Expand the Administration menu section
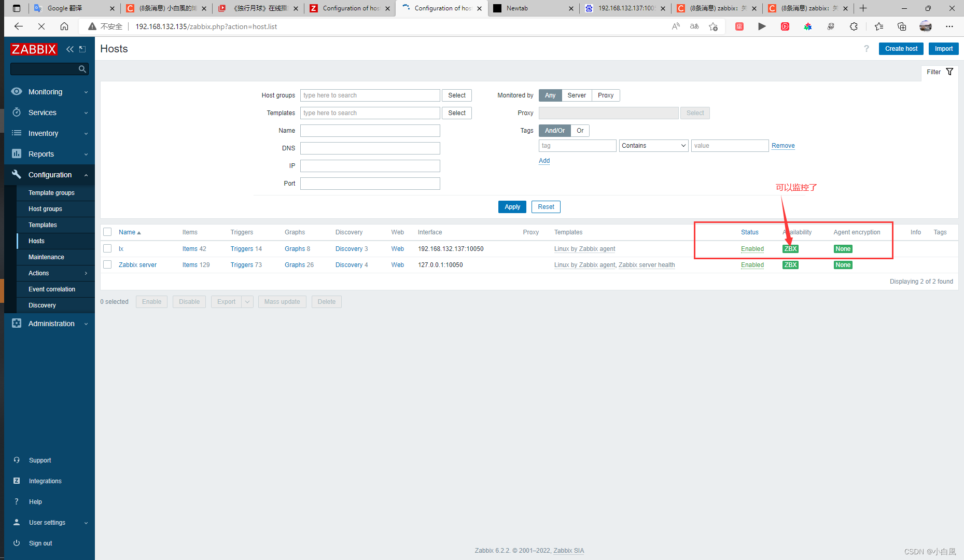Image resolution: width=964 pixels, height=560 pixels. 86,324
